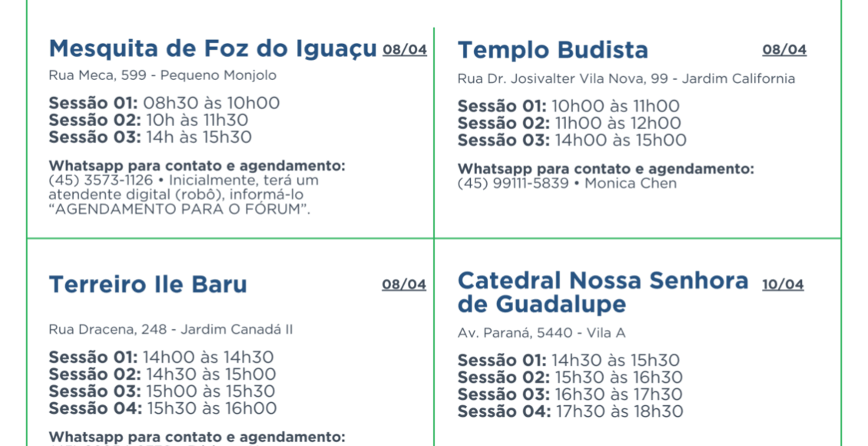Select the Rua Dr. Josivalter Vila Nova address
Screen dimensions: 868x446
coord(626,78)
